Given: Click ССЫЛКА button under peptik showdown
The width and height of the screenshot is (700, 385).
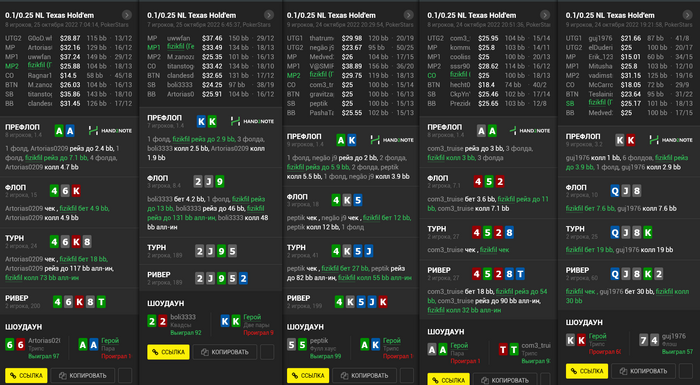Looking at the screenshot, I should pyautogui.click(x=308, y=375).
